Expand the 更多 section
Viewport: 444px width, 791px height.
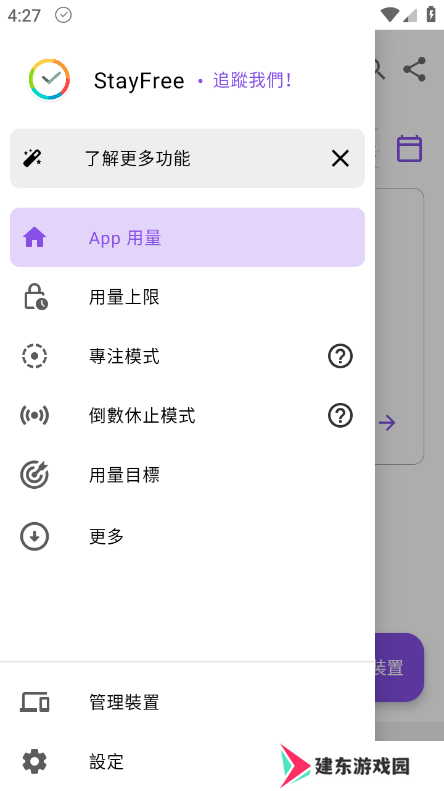tap(187, 536)
